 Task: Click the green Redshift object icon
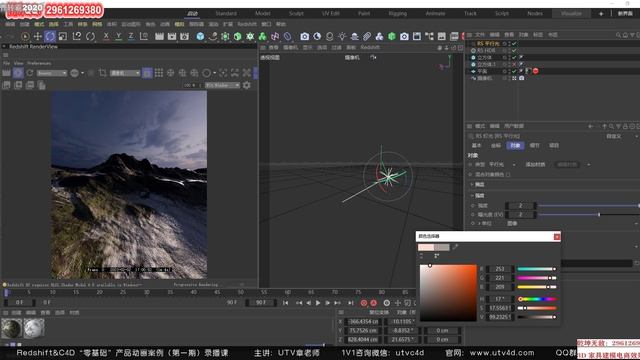(392, 36)
